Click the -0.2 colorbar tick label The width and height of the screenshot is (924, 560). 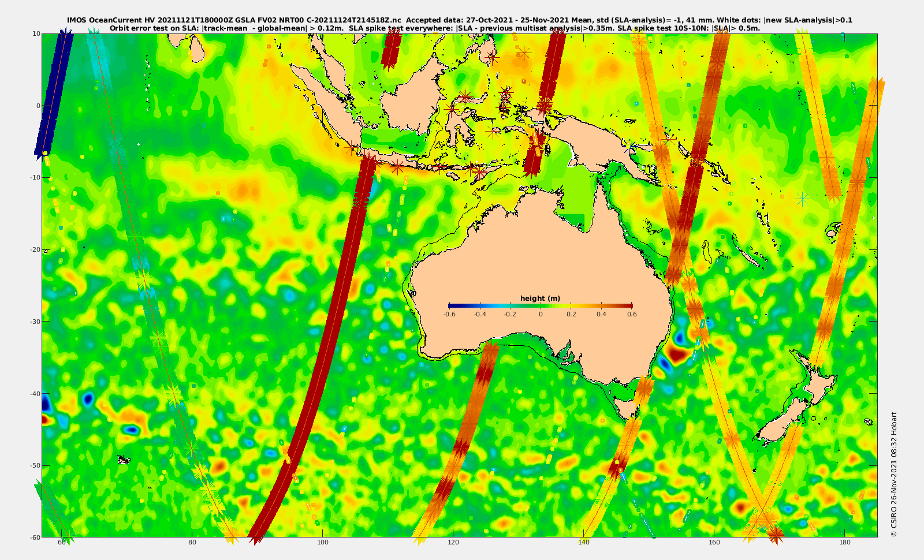[510, 315]
